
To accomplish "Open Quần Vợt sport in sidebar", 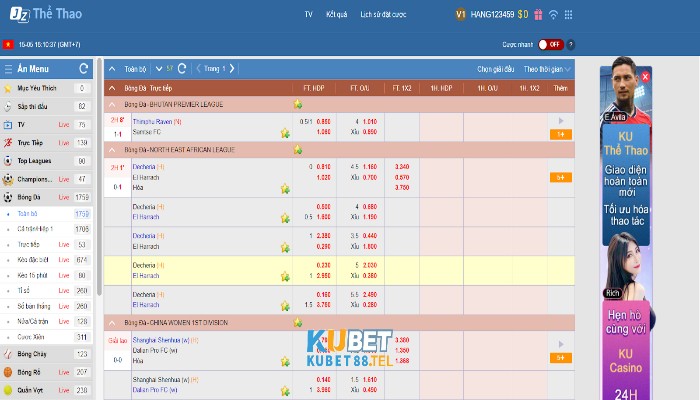I will [46, 390].
